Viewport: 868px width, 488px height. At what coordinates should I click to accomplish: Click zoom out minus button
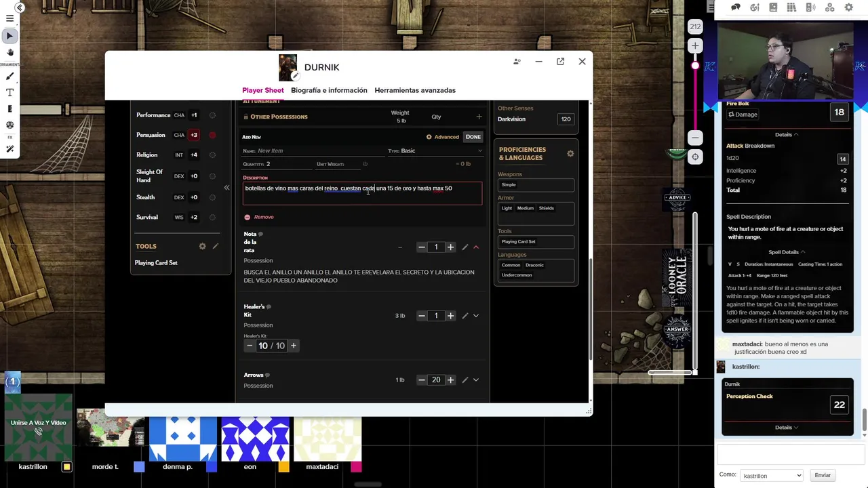coord(695,138)
